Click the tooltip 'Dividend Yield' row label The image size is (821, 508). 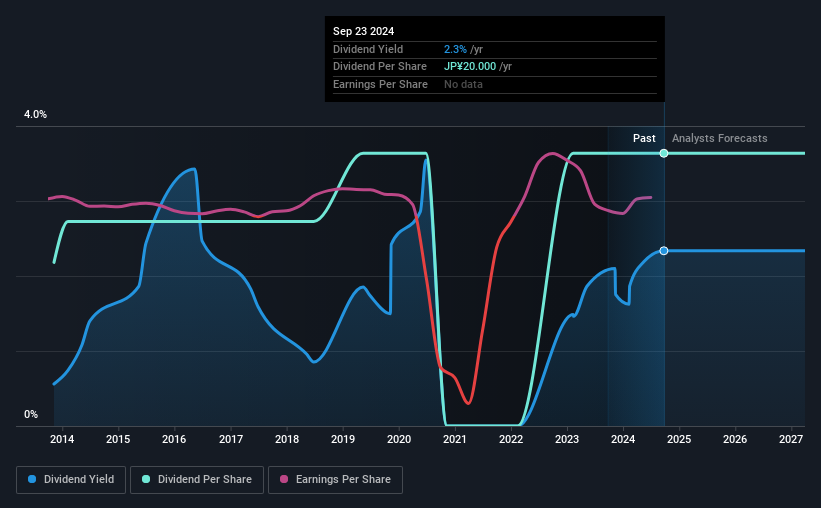368,49
